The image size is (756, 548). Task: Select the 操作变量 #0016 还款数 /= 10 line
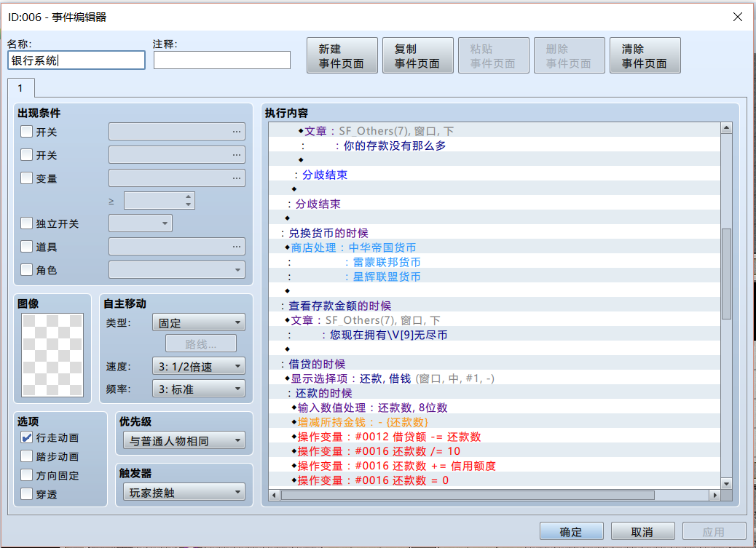(x=495, y=451)
